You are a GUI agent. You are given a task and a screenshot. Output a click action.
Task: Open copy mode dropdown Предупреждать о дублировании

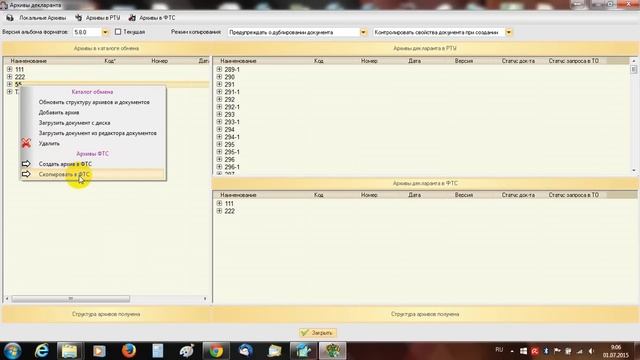coord(363,32)
